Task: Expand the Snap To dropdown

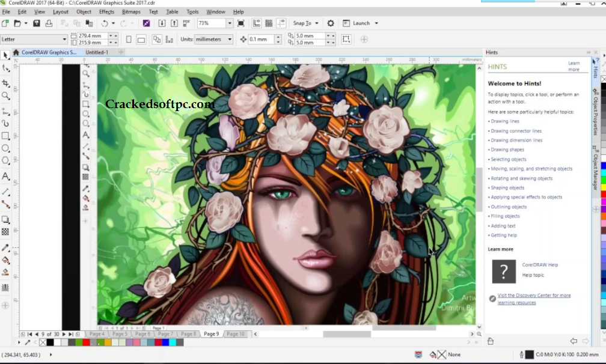Action: point(317,23)
